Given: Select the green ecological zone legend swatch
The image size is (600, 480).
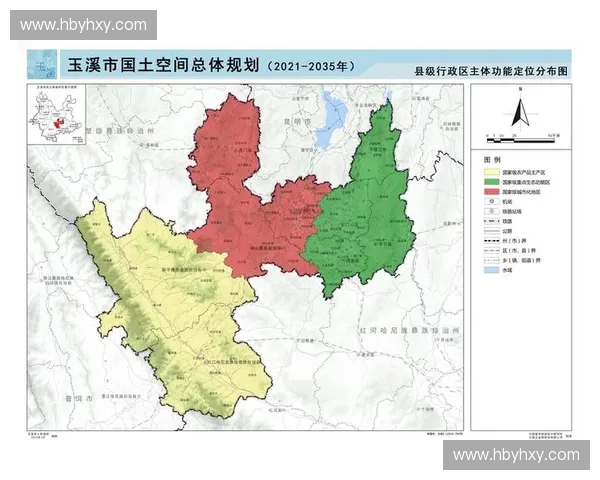Looking at the screenshot, I should pos(490,181).
